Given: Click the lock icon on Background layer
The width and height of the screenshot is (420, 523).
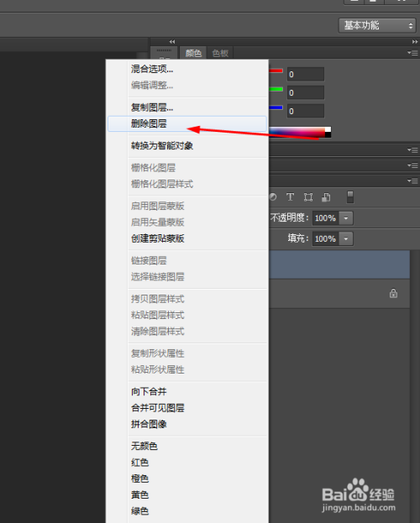Looking at the screenshot, I should point(393,293).
